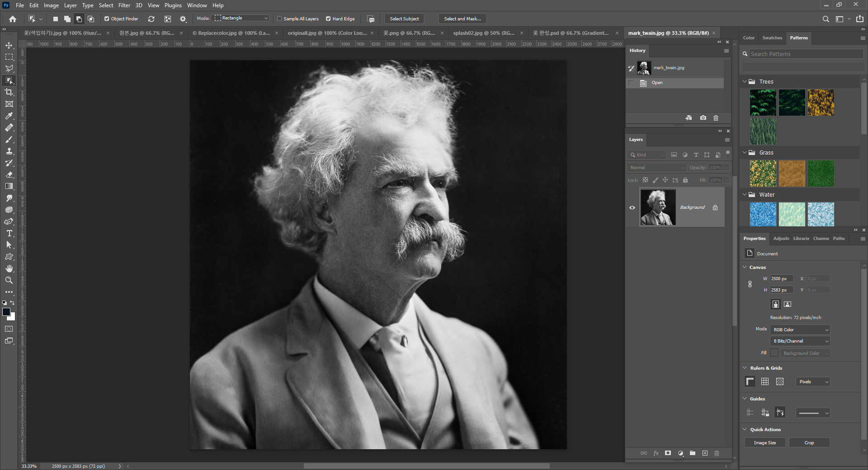
Task: Toggle Quick Mask mode icon
Action: pyautogui.click(x=9, y=329)
